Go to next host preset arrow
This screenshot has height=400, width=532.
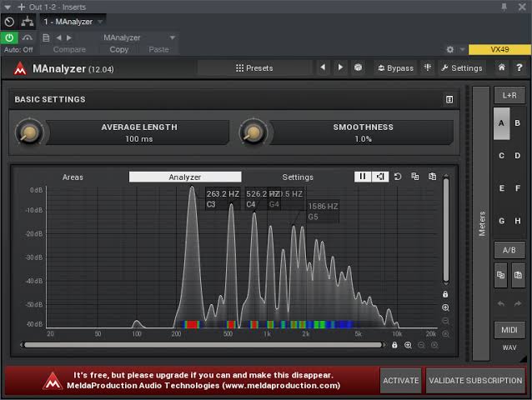click(x=69, y=37)
